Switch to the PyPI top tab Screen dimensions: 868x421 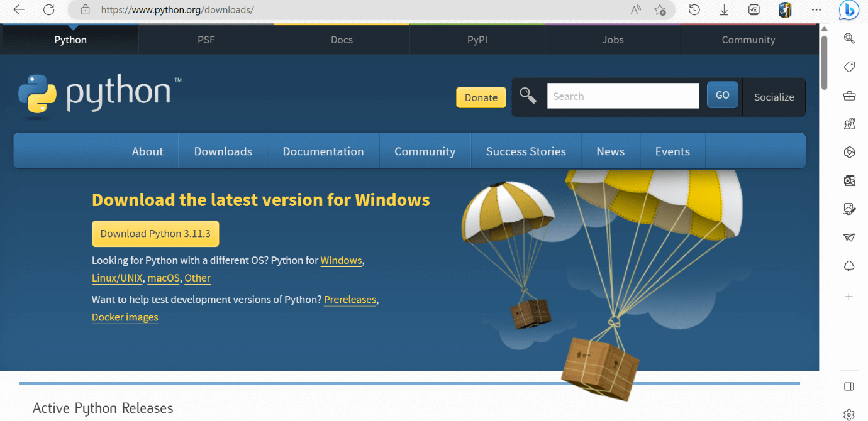click(477, 40)
